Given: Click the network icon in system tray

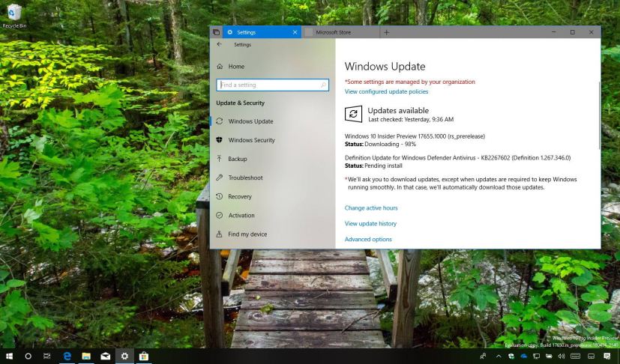Looking at the screenshot, I should [536, 356].
